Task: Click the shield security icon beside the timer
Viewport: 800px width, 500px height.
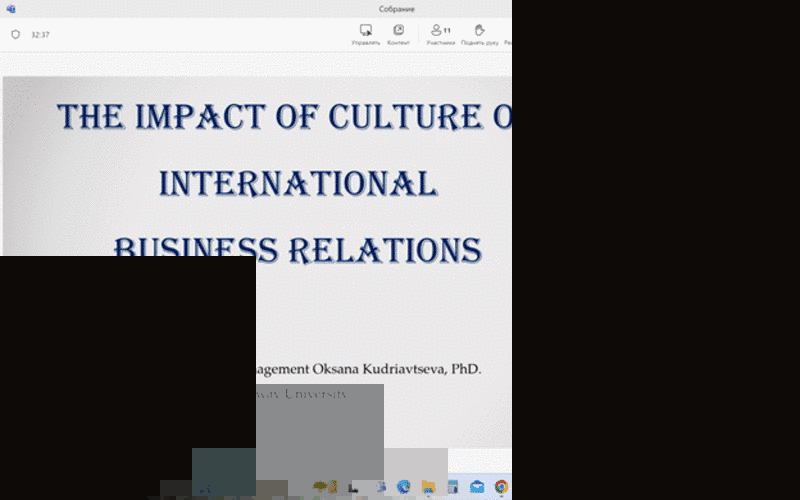Action: click(15, 34)
